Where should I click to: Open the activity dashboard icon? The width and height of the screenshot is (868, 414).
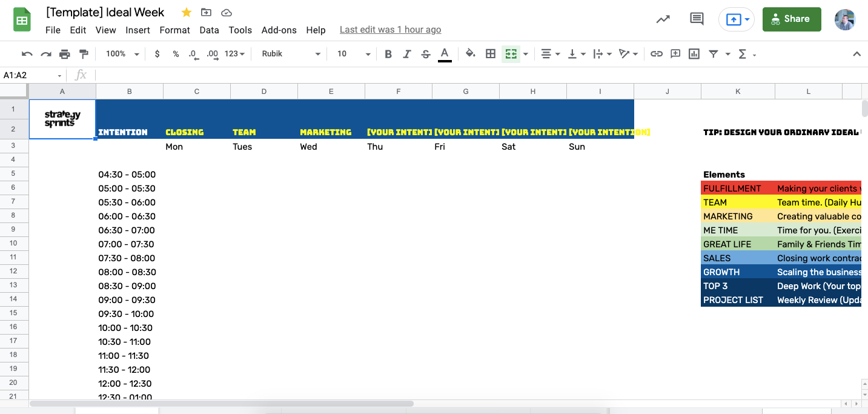663,19
